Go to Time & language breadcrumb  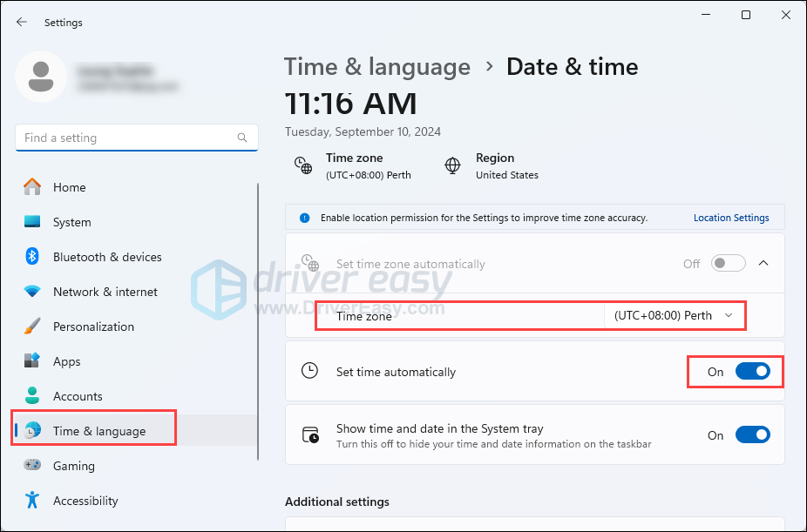[377, 67]
